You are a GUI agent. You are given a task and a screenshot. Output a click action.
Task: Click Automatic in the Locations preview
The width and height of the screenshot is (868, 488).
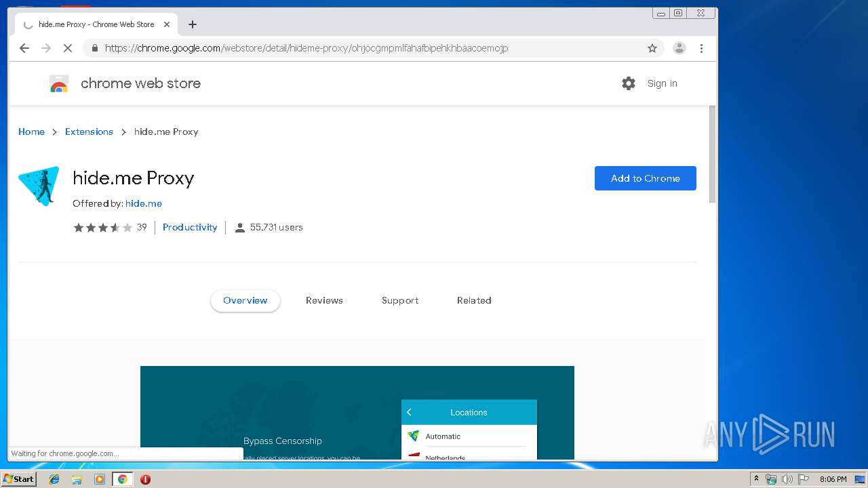pyautogui.click(x=443, y=436)
